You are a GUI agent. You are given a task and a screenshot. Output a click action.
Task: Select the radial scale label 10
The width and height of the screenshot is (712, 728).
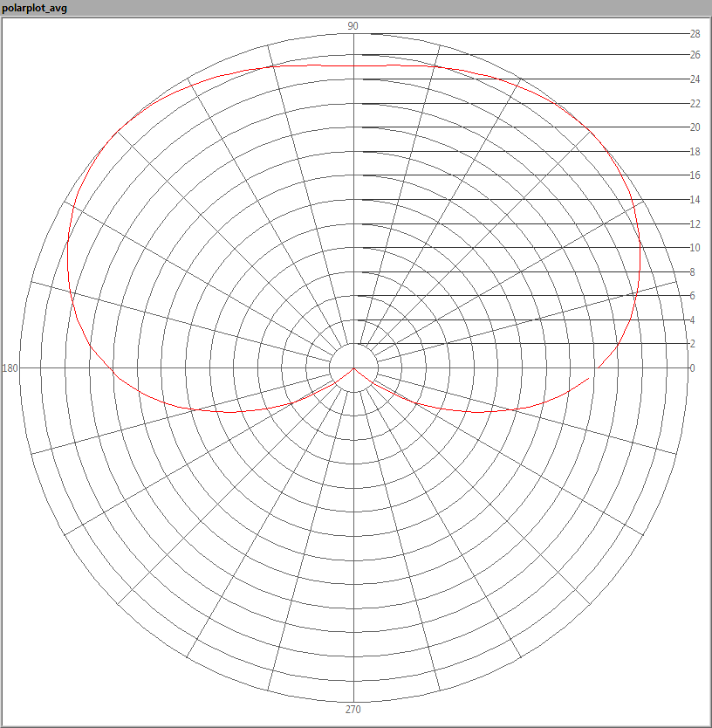click(x=695, y=248)
